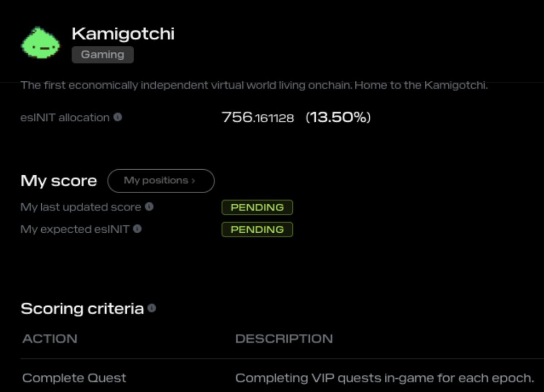Image resolution: width=544 pixels, height=392 pixels.
Task: Click the Scoring criteria heading
Action: point(82,309)
